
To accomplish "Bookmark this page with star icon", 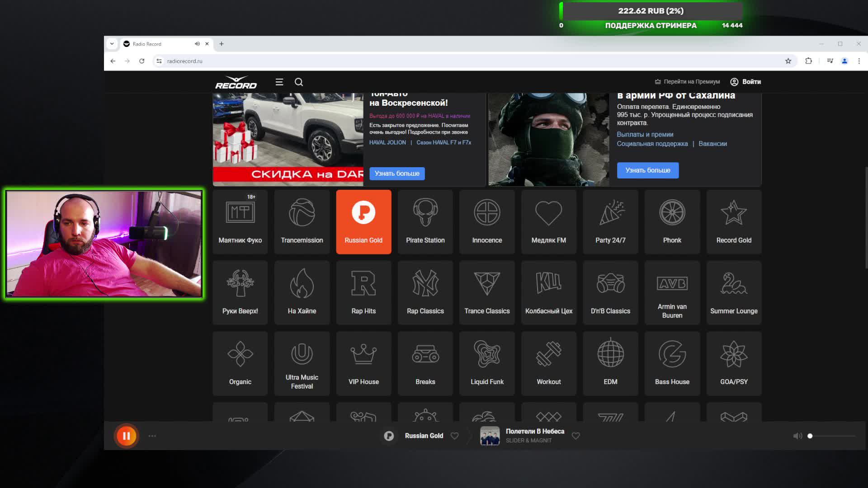I will [788, 61].
